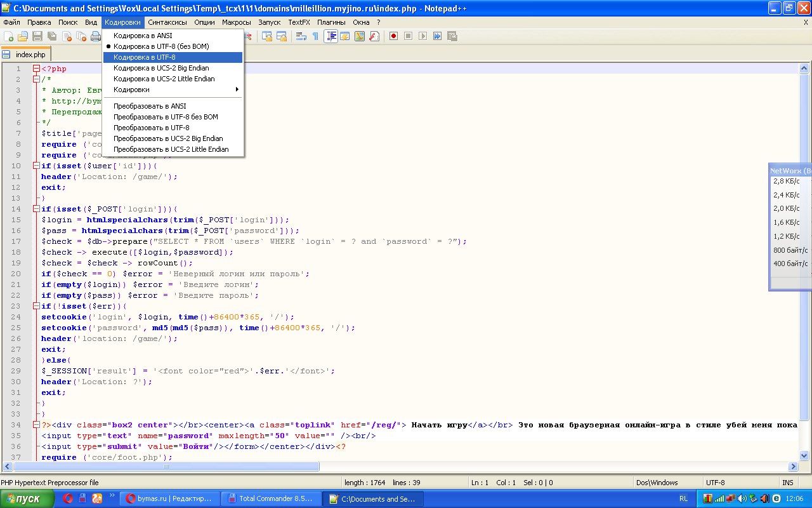Toggle word wrap toolbar icon
The width and height of the screenshot is (812, 508).
[x=301, y=36]
